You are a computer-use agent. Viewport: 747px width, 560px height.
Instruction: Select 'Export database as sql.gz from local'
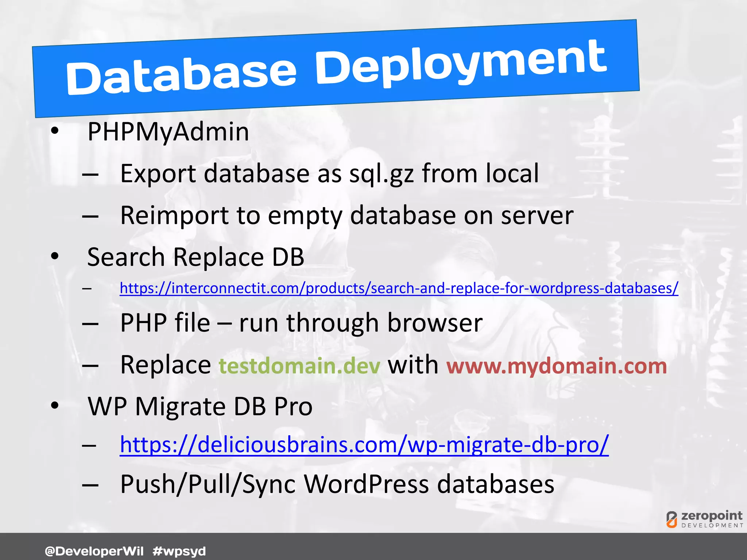tap(329, 173)
